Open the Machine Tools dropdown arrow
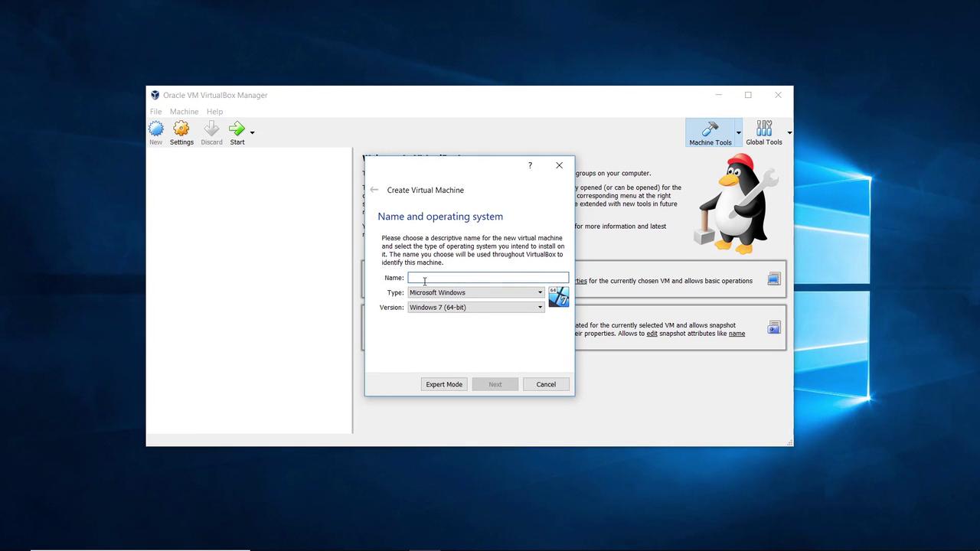The width and height of the screenshot is (980, 551). 738,132
